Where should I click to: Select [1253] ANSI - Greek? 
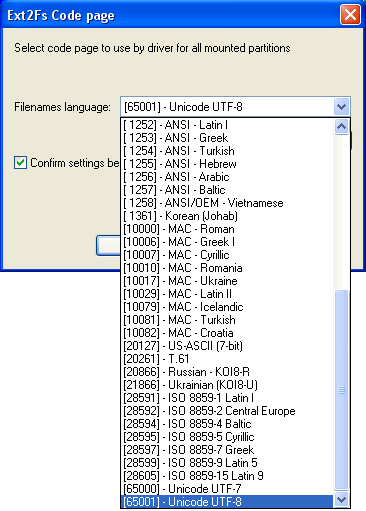(227, 138)
